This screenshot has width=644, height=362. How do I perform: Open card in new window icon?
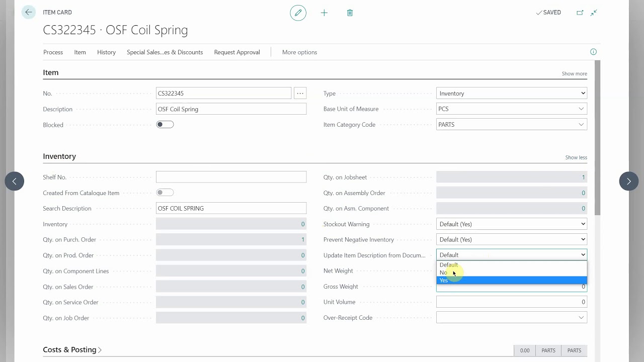tap(580, 13)
